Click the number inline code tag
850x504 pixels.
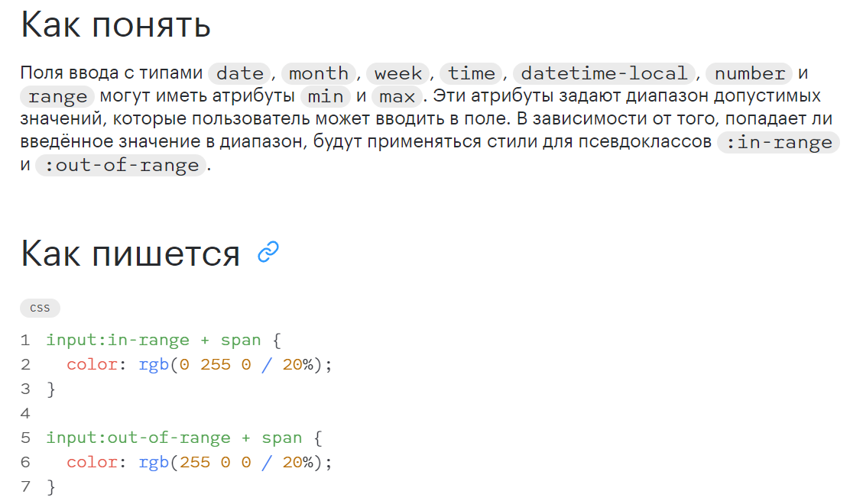pos(749,73)
